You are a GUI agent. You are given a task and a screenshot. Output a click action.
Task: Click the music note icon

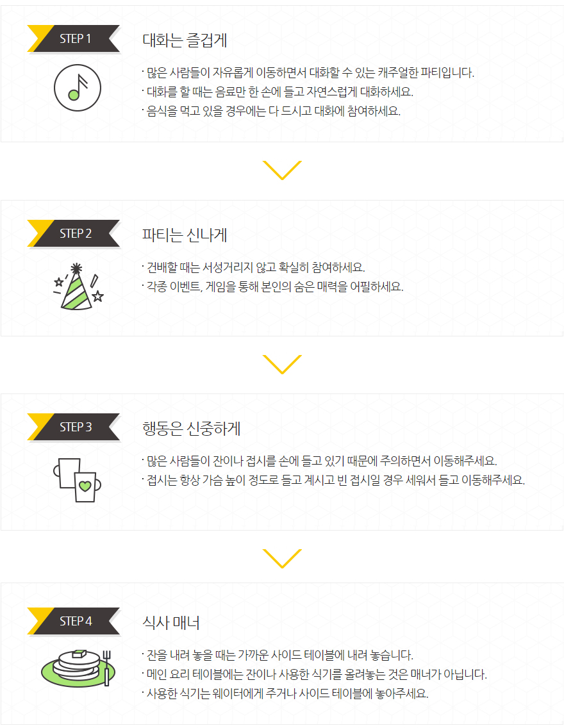point(78,88)
